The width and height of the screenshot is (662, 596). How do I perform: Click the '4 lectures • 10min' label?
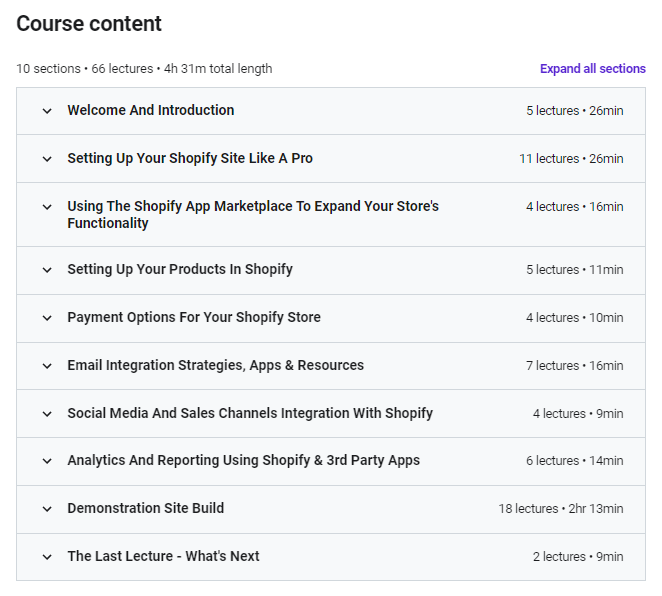pos(575,318)
